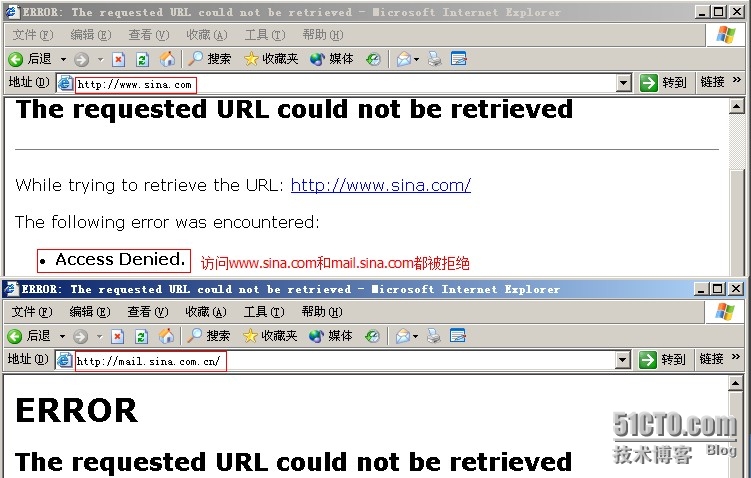Click scroll up arrow in top window
Viewport: 751px width, 478px height.
click(x=736, y=105)
